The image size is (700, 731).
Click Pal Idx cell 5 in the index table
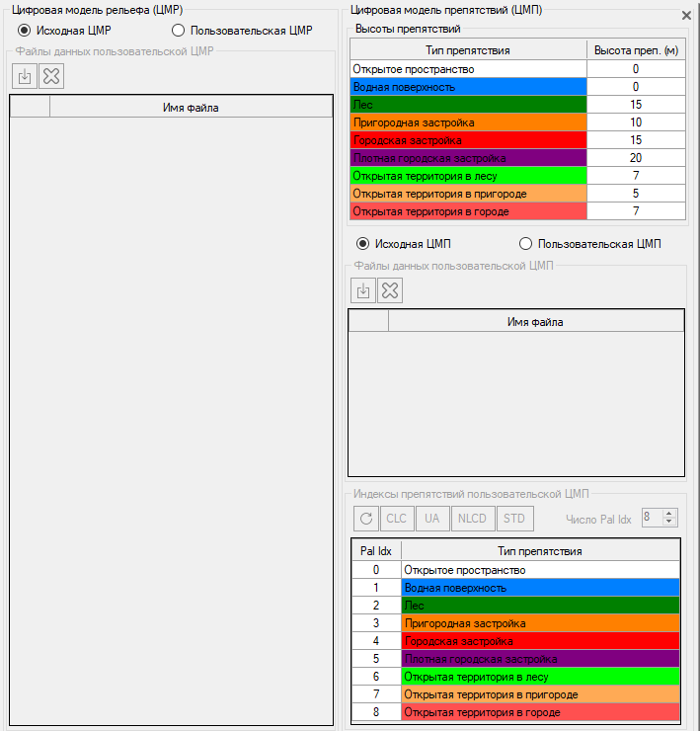[x=376, y=659]
